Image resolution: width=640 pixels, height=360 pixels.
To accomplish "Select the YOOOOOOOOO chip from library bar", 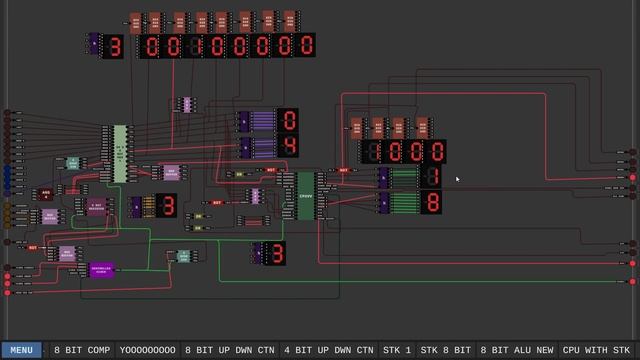I will tap(147, 350).
